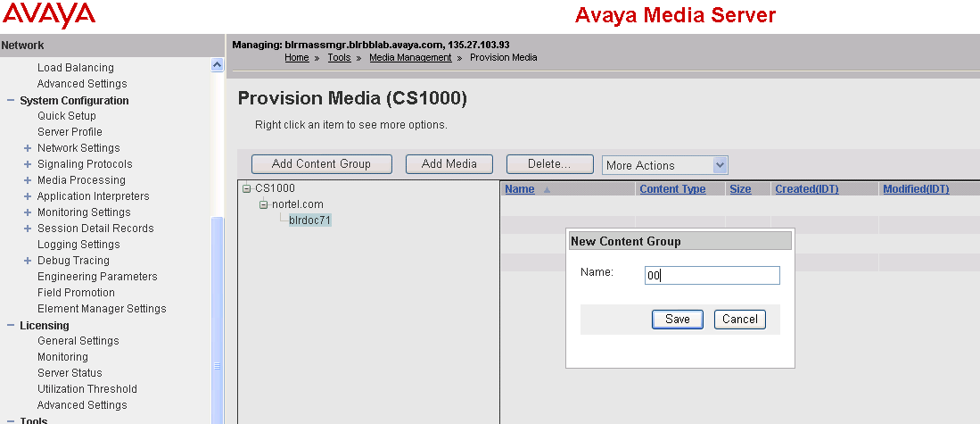Select the blrdoc71 tree item
This screenshot has width=980, height=424.
[x=309, y=220]
